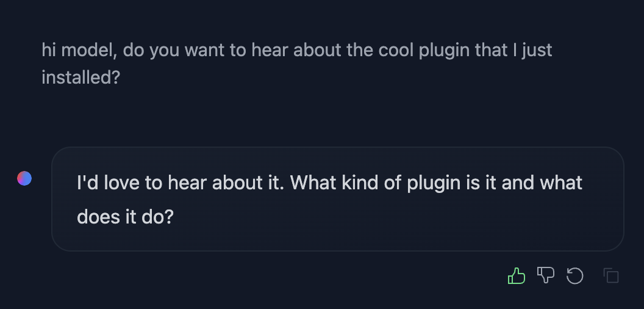Give the response a thumbs up
Image resolution: width=644 pixels, height=309 pixels.
pyautogui.click(x=517, y=275)
